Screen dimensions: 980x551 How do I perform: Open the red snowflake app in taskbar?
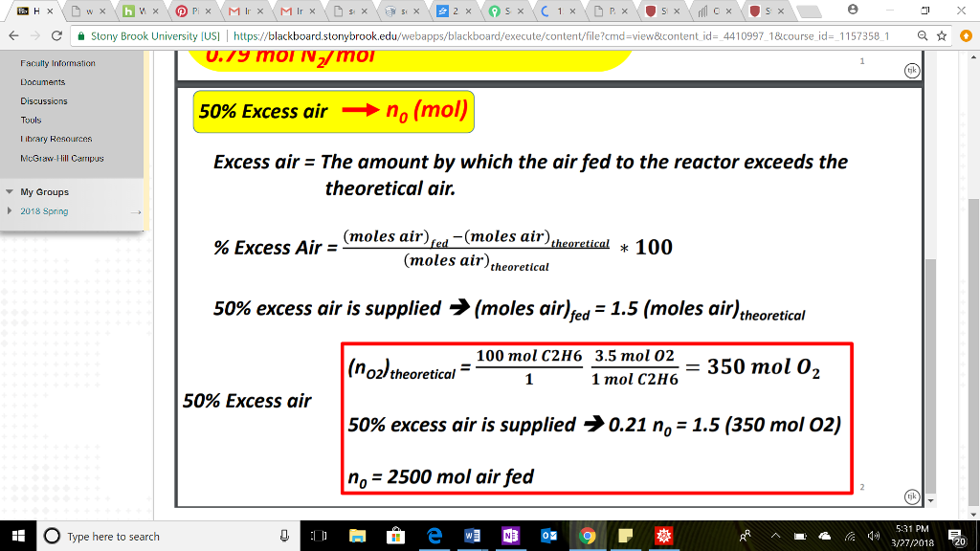(x=663, y=536)
